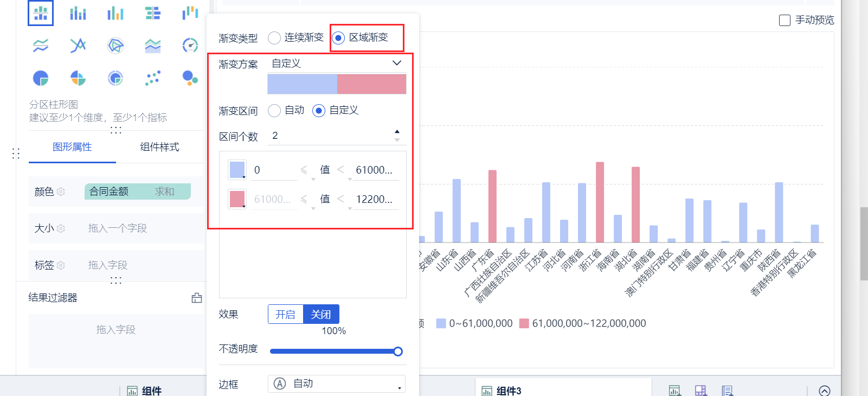Click the add chart component icon in bottom bar
The width and height of the screenshot is (868, 396).
point(674,391)
